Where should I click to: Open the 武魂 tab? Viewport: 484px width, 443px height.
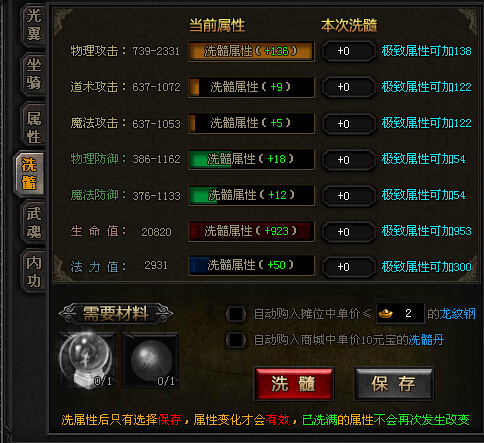33,223
